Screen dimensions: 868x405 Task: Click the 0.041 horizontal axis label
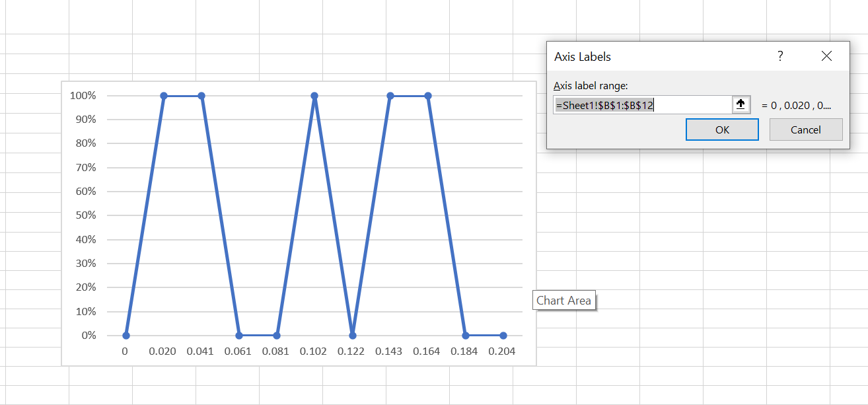point(200,351)
